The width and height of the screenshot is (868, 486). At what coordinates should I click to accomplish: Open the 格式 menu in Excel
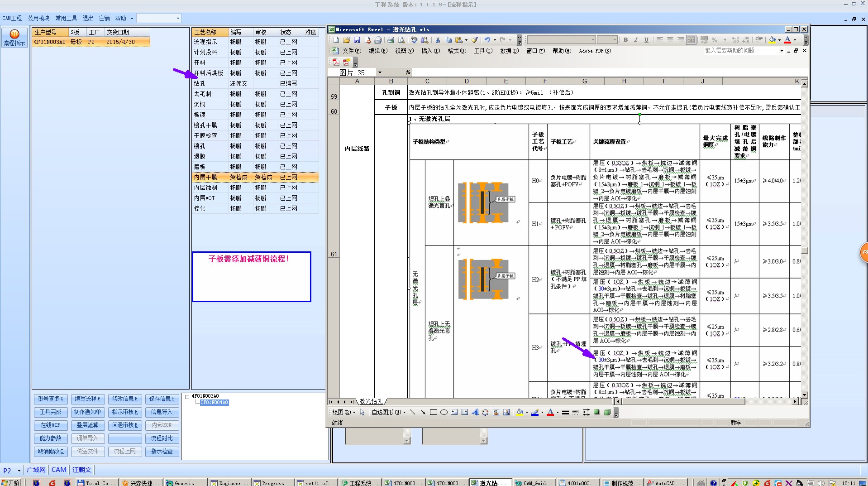(x=457, y=51)
